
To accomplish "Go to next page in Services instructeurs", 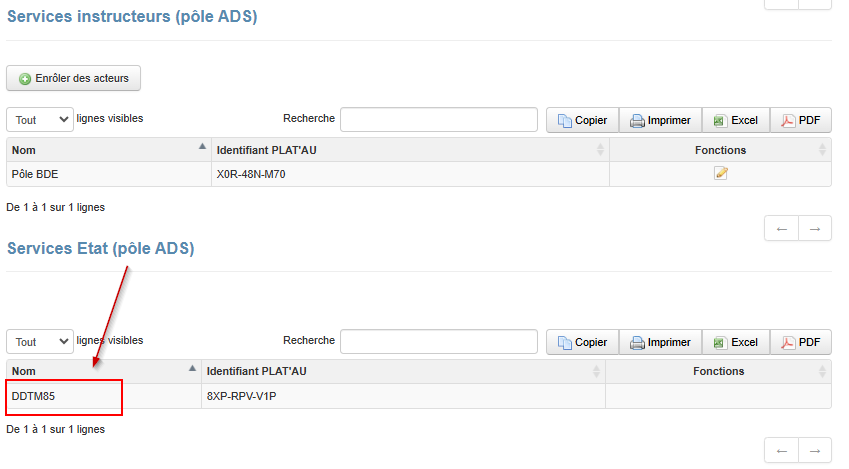I will 815,229.
